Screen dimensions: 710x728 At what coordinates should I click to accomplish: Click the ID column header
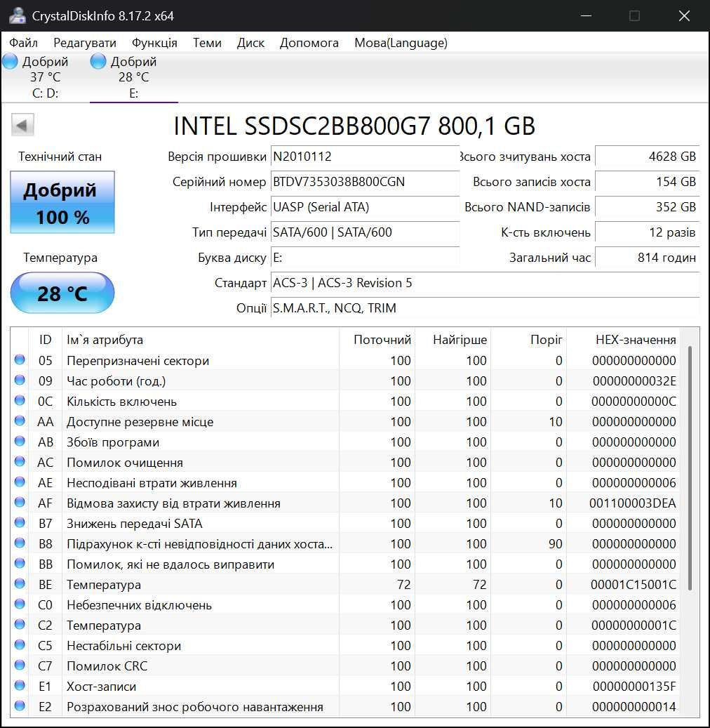coord(45,339)
